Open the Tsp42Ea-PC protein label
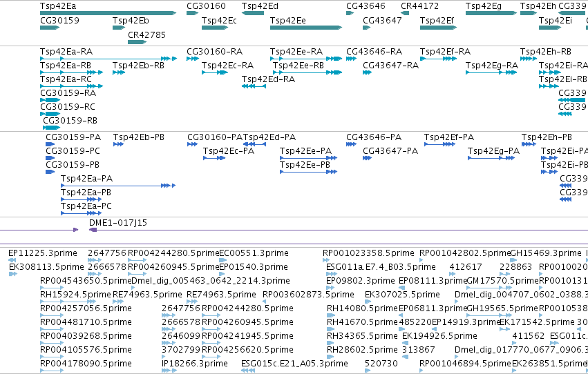The width and height of the screenshot is (588, 374). pyautogui.click(x=86, y=206)
